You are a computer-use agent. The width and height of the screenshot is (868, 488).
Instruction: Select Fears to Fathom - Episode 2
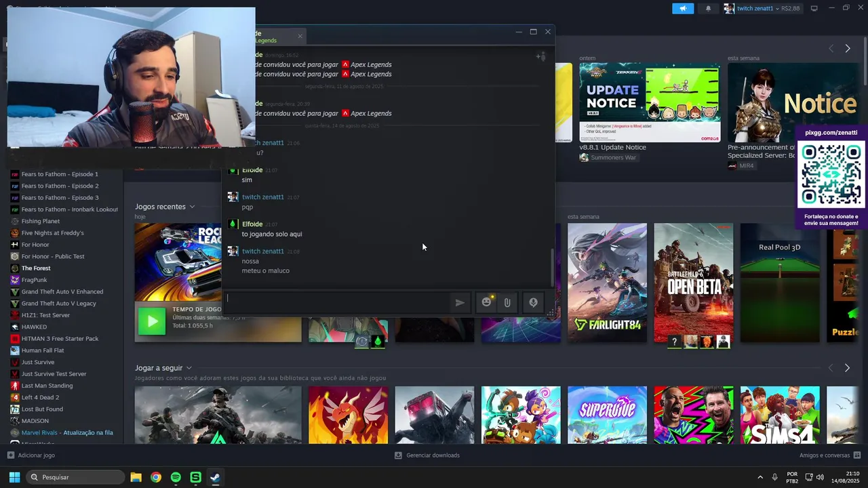tap(60, 186)
